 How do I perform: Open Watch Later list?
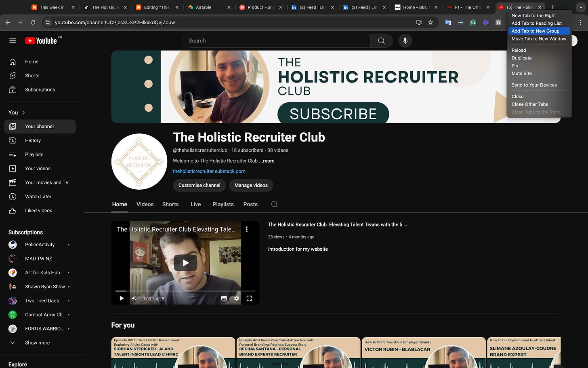click(x=40, y=197)
